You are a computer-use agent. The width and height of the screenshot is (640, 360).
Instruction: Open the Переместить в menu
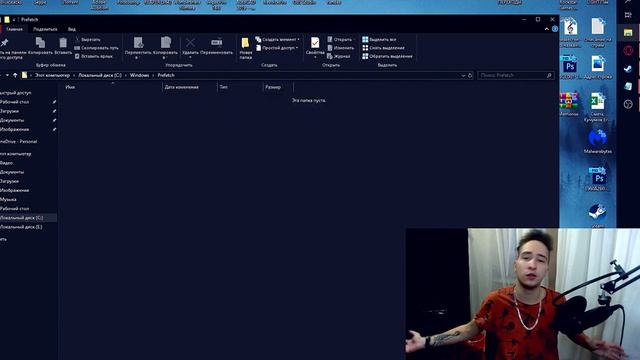138,48
